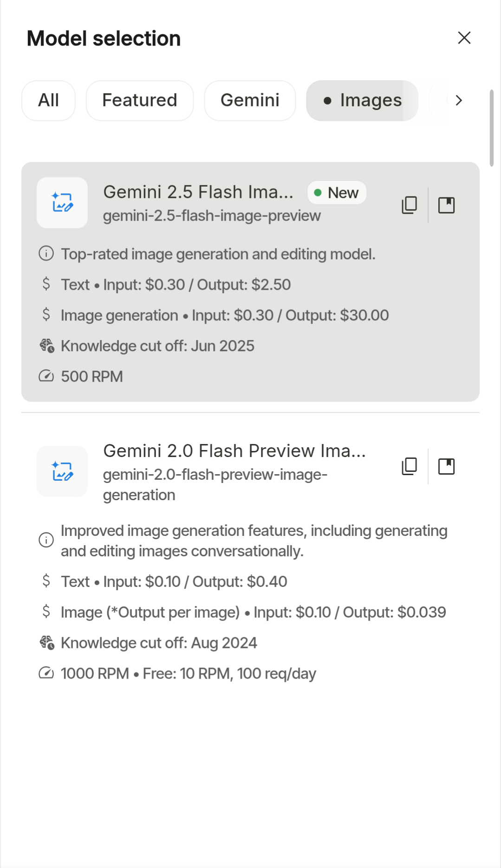Open Gemini 2.5 Flash Image developer docs icon
The image size is (501, 868).
[x=446, y=205]
